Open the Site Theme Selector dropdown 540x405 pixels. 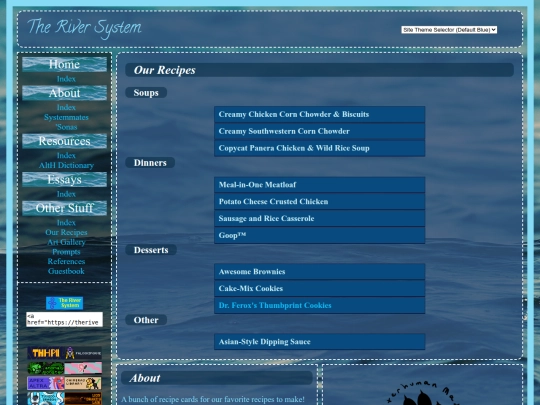pos(449,30)
